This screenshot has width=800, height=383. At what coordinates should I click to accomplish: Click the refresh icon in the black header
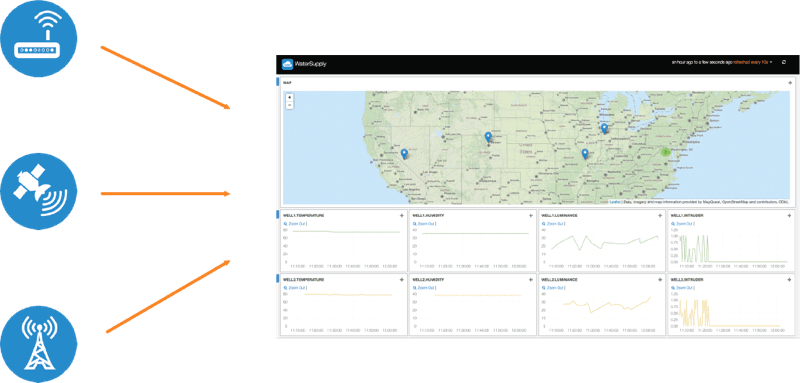click(784, 62)
